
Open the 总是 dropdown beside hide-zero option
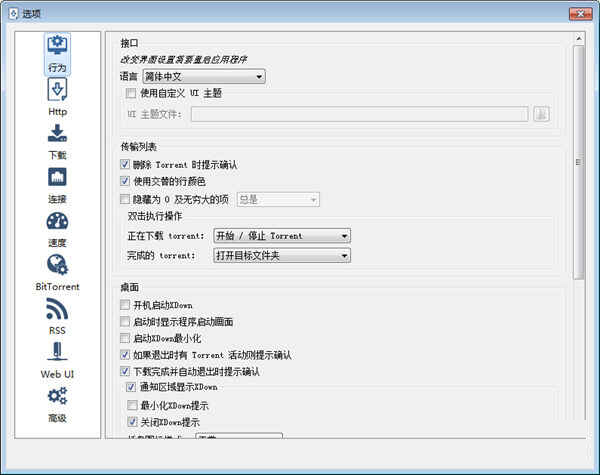278,199
